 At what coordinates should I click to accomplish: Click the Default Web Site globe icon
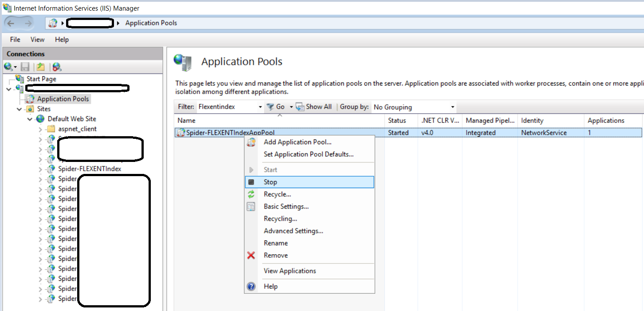[41, 118]
